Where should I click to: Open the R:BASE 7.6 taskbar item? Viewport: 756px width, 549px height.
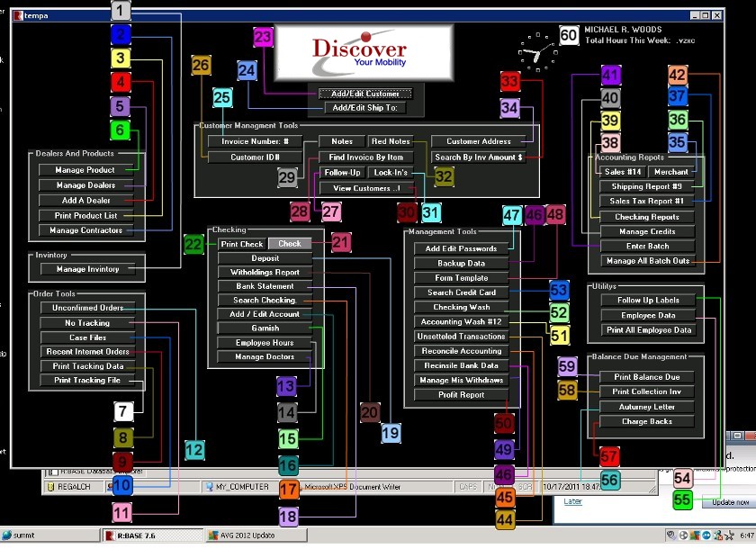click(152, 535)
